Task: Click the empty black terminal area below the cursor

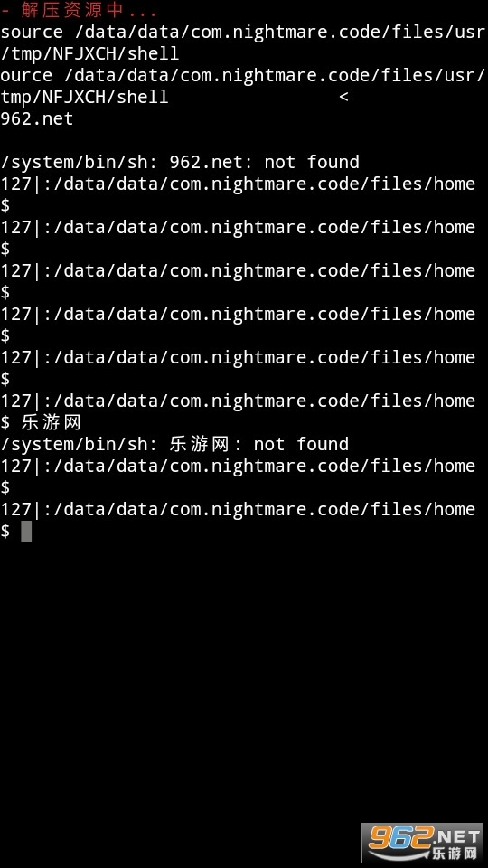Action: point(243,681)
